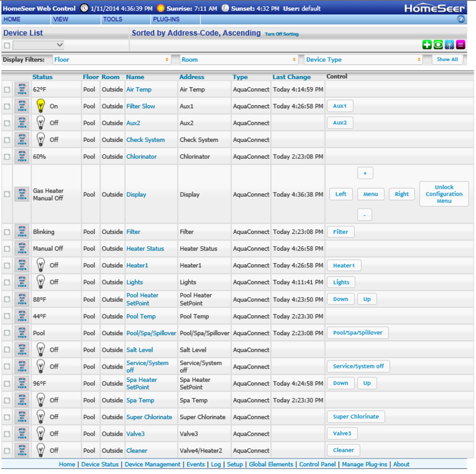Click the device icon in the Display row
Screen dimensions: 476x474
pyautogui.click(x=22, y=194)
